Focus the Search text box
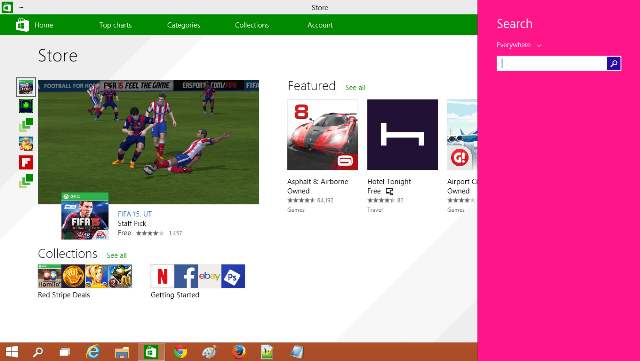The width and height of the screenshot is (640, 361). pyautogui.click(x=552, y=63)
